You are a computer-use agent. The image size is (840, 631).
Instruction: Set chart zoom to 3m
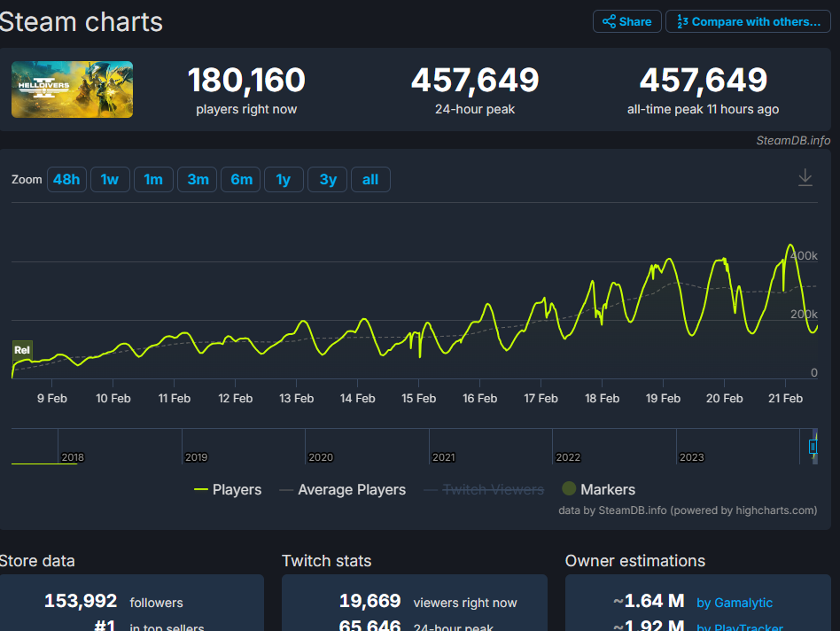pos(197,179)
